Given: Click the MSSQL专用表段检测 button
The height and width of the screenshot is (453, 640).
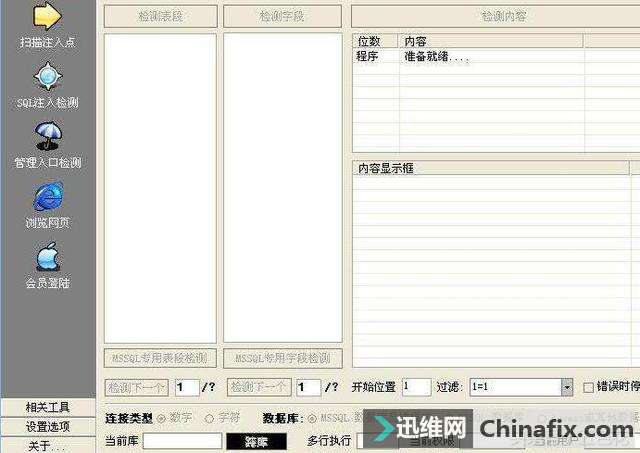Looking at the screenshot, I should pos(160,358).
